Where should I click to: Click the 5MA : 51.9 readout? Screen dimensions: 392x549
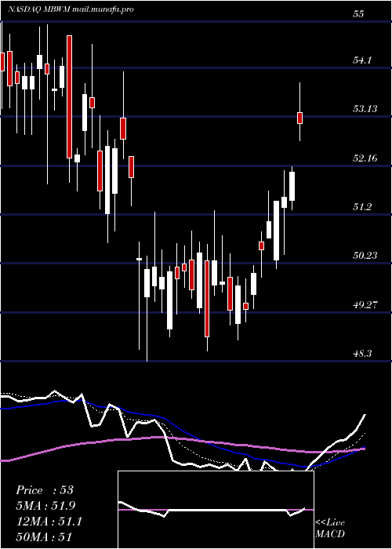(x=45, y=506)
